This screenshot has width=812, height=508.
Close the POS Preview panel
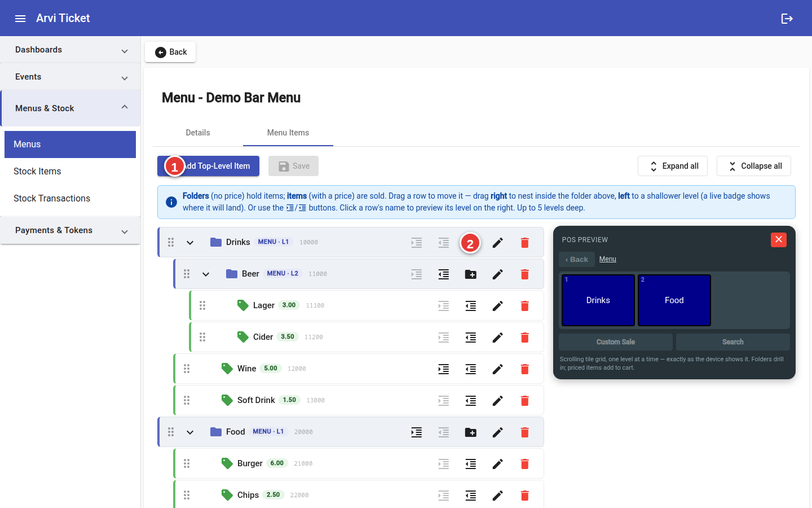779,240
